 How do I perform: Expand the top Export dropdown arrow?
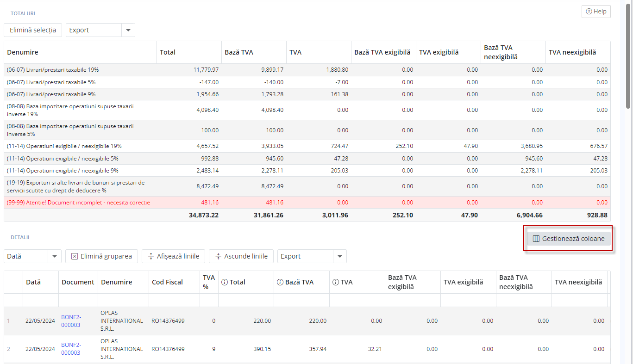coord(128,30)
